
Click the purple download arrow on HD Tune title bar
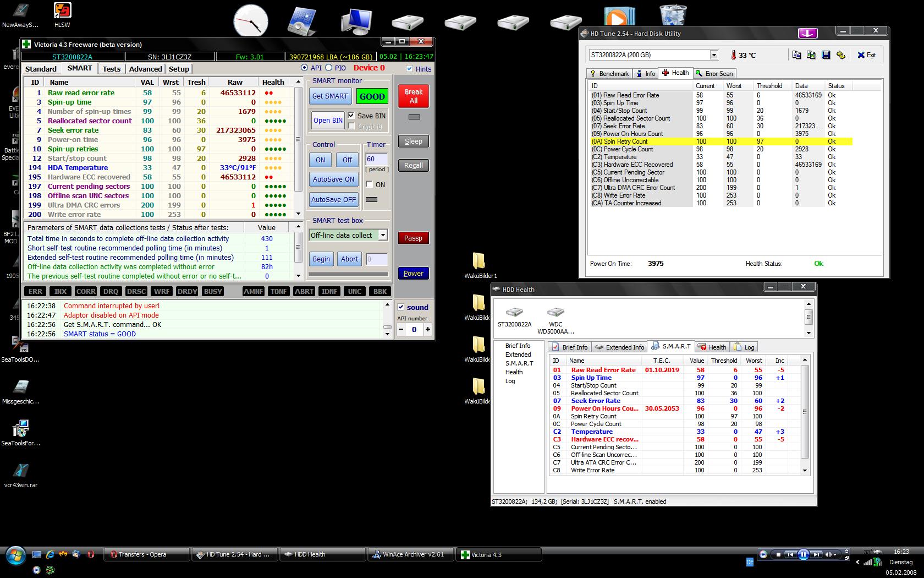point(807,33)
